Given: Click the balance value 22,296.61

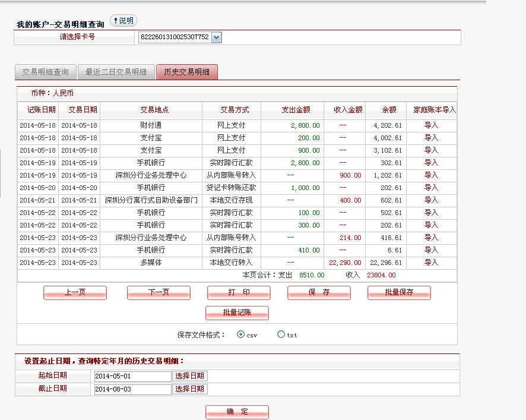Looking at the screenshot, I should click(386, 263).
